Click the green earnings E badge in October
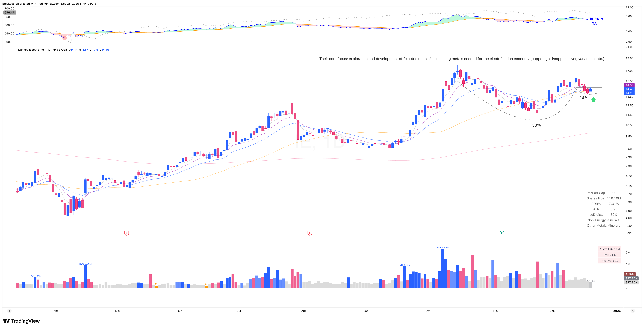The width and height of the screenshot is (644, 328). click(x=502, y=234)
